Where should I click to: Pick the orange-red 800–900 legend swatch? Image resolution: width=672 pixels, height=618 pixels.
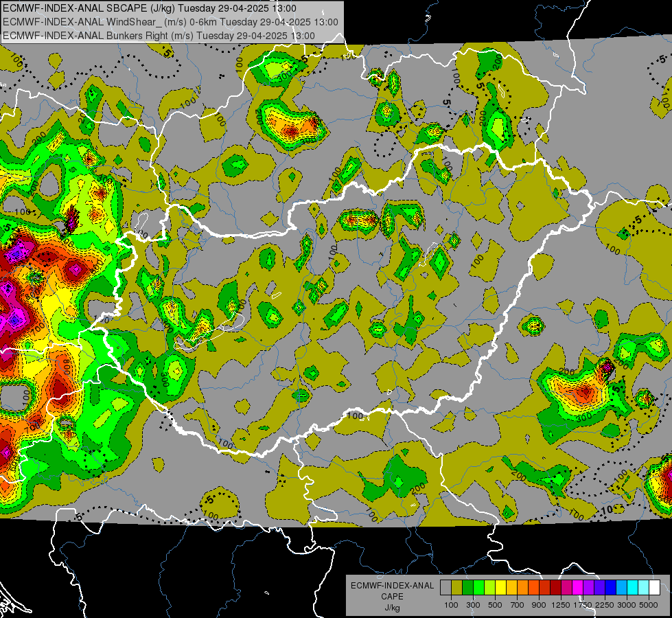pyautogui.click(x=533, y=587)
